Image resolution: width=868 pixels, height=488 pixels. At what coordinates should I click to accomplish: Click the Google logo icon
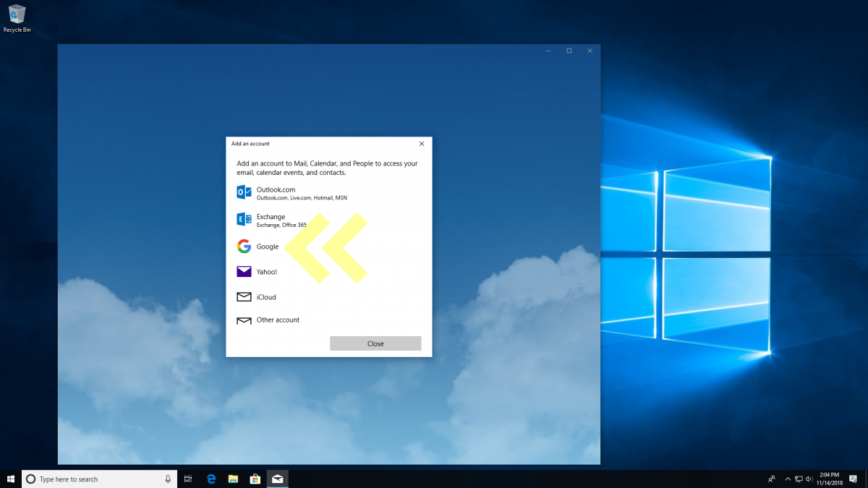244,247
